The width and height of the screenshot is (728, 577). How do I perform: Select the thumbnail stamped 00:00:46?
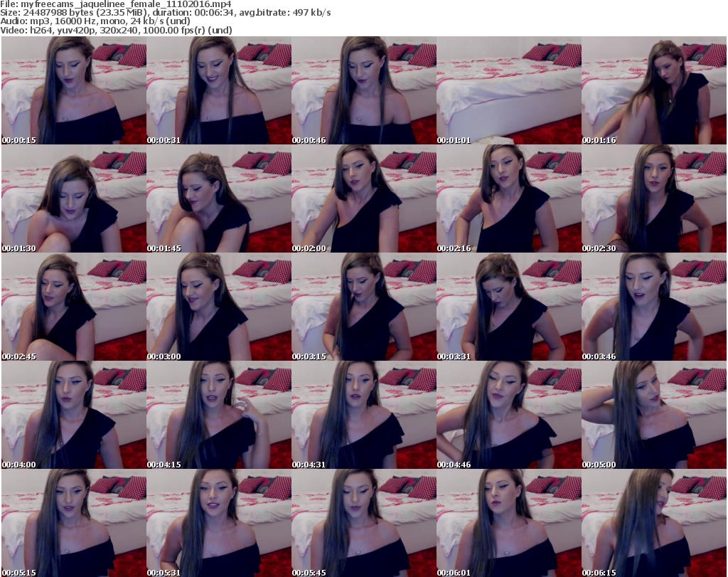pos(364,90)
